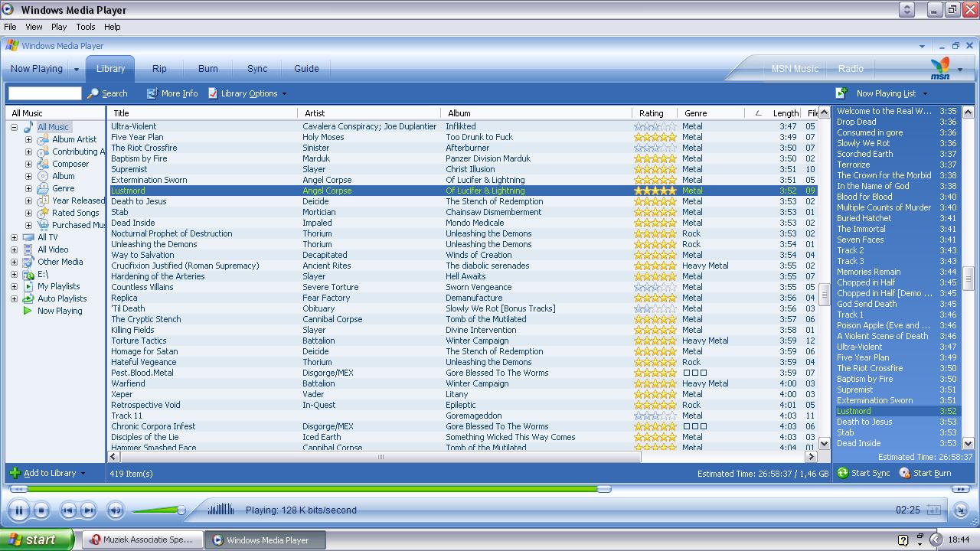Switch to the Rip tab
The width and height of the screenshot is (980, 551).
tap(159, 68)
